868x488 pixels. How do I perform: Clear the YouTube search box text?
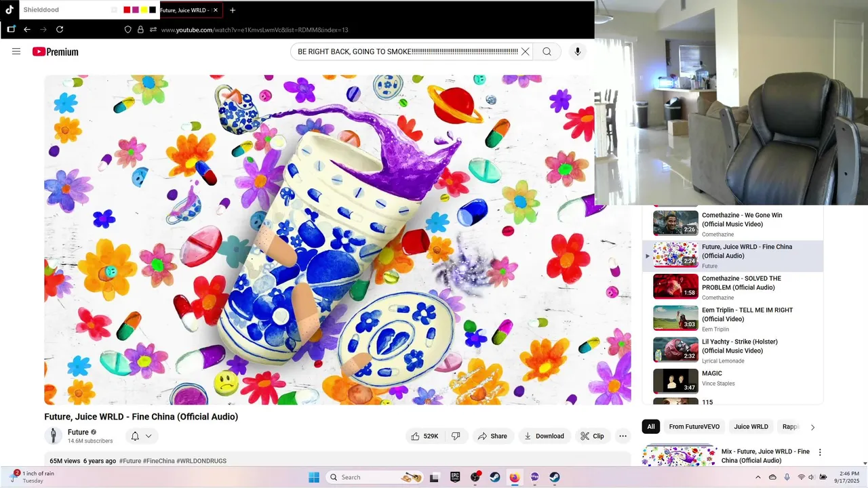click(x=525, y=52)
